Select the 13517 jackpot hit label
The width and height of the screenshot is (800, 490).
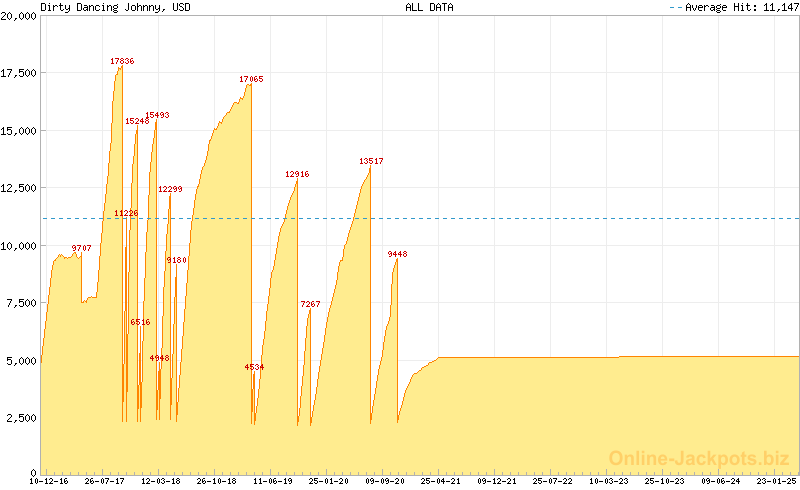tap(371, 161)
